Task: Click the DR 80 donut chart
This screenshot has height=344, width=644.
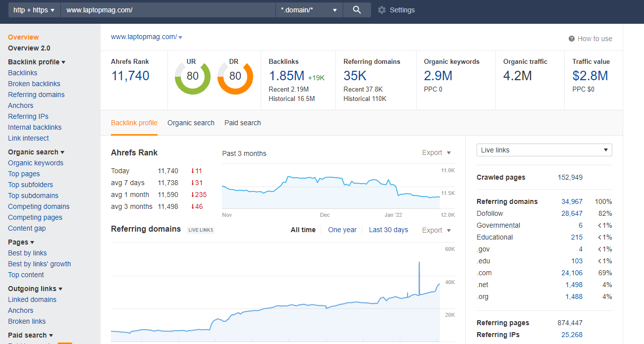Action: [x=235, y=76]
